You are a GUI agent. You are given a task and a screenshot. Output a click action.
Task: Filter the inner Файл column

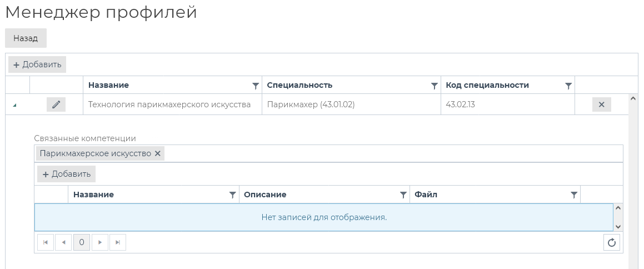[x=574, y=195]
